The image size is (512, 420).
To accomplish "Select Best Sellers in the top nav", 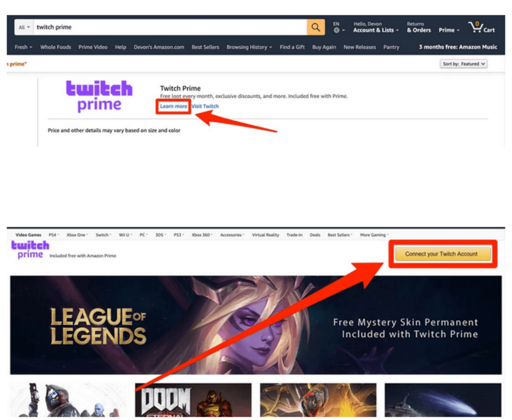I will 205,48.
